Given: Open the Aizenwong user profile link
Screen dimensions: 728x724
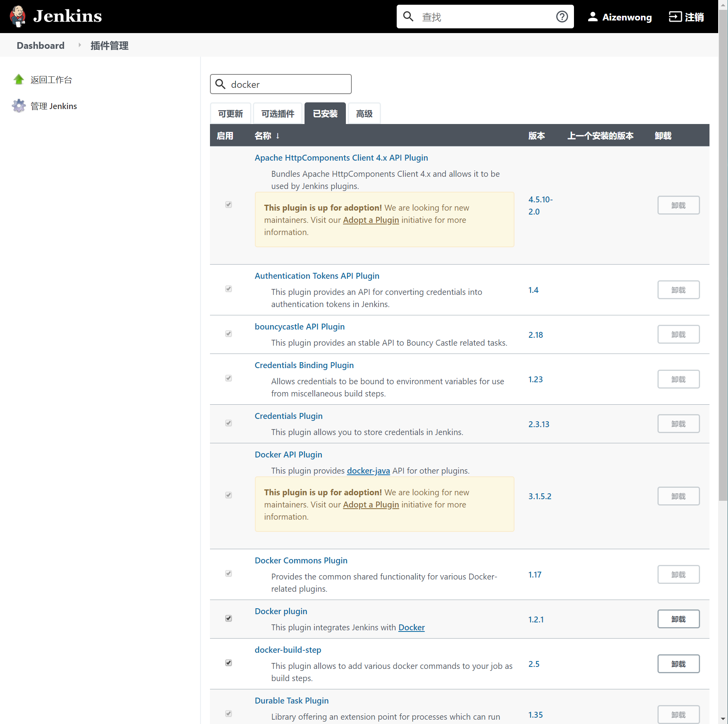Looking at the screenshot, I should (627, 17).
